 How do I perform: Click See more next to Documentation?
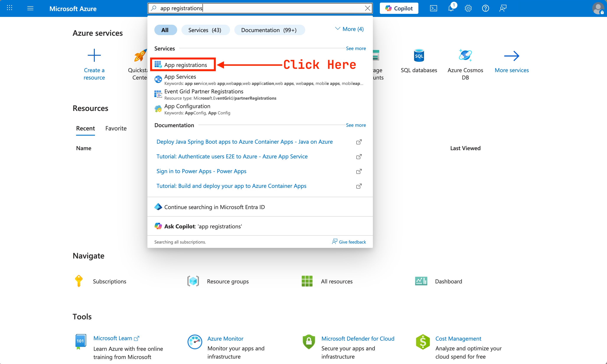point(356,125)
